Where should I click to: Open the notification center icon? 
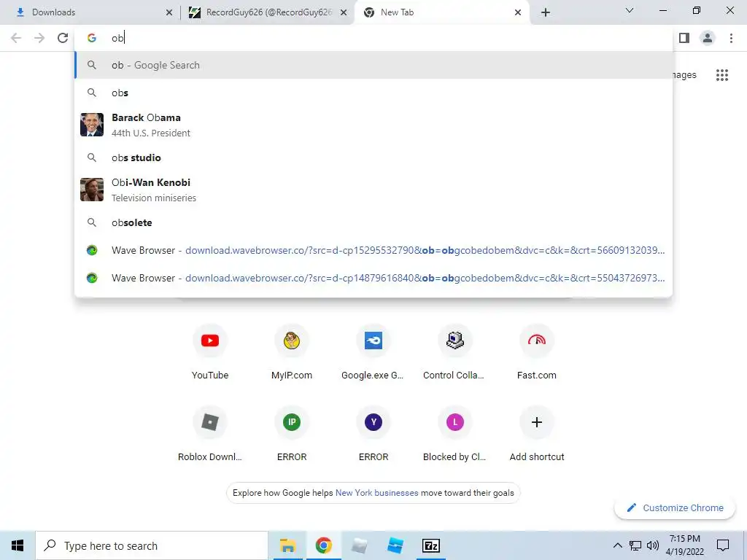tap(723, 545)
